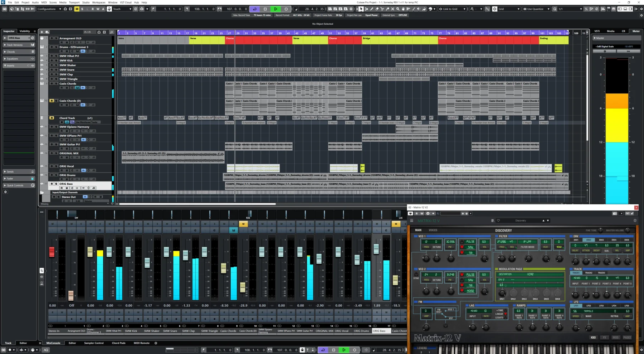This screenshot has width=644, height=354.
Task: Expand the Quick Controls section in Inspector
Action: pos(19,185)
